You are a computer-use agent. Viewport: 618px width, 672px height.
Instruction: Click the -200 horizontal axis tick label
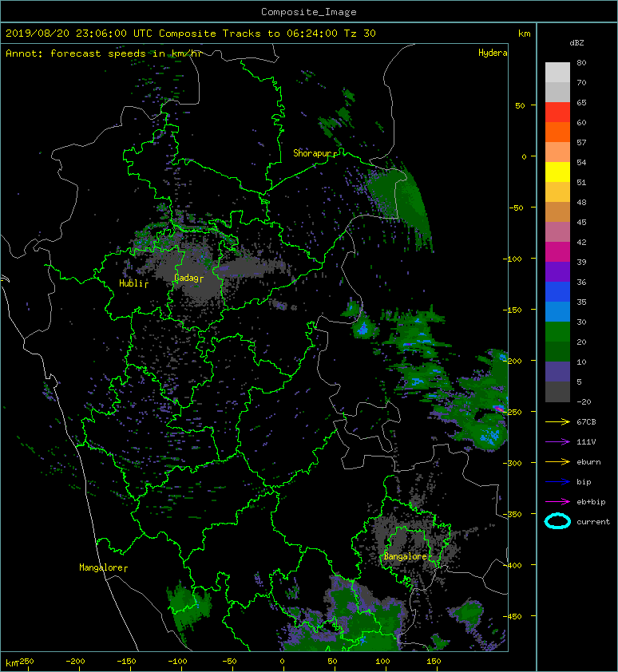(76, 662)
